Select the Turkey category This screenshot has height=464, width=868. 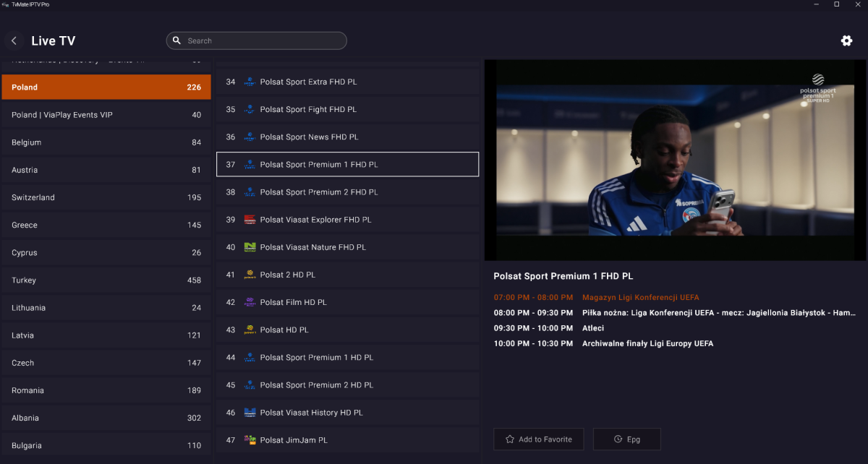pyautogui.click(x=106, y=280)
